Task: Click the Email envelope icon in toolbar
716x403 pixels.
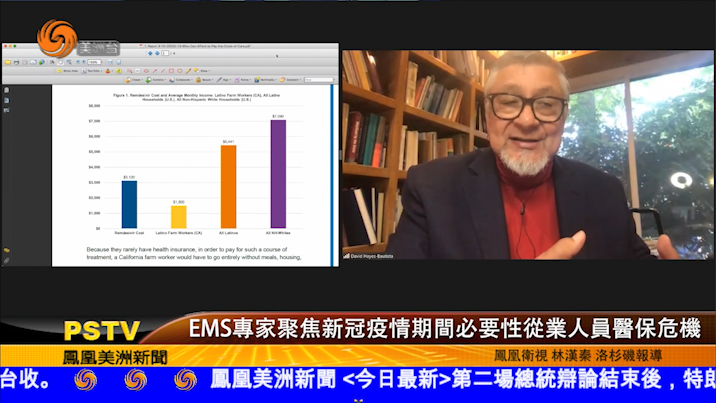Action: click(33, 62)
